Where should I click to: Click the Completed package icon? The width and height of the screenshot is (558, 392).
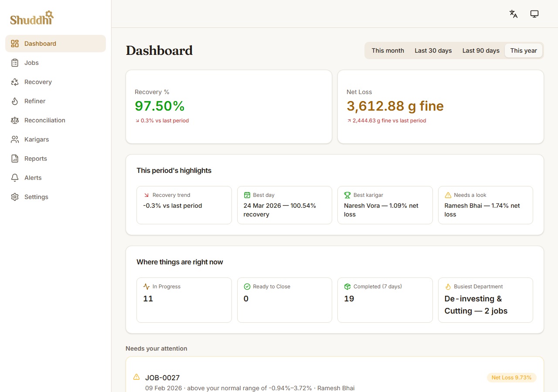347,287
